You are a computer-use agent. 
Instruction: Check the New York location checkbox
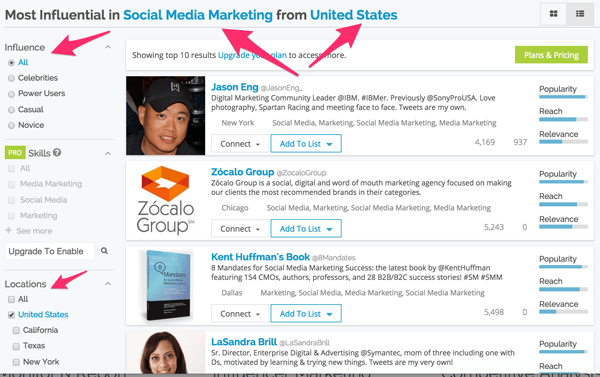tap(16, 362)
